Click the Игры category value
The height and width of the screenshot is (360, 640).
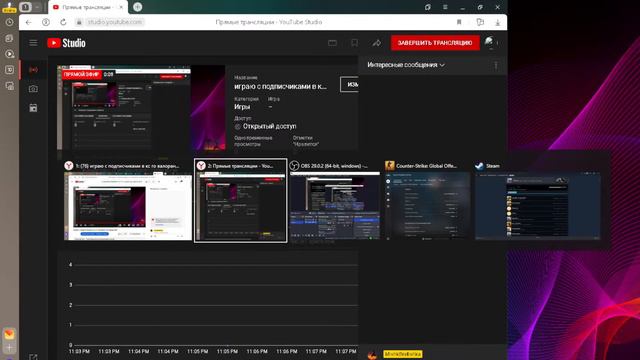(242, 107)
